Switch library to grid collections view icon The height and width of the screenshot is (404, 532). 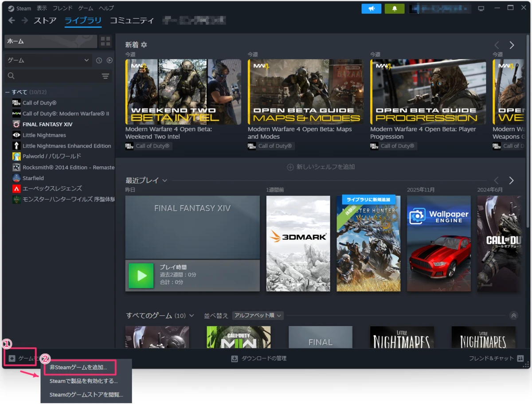pyautogui.click(x=106, y=42)
